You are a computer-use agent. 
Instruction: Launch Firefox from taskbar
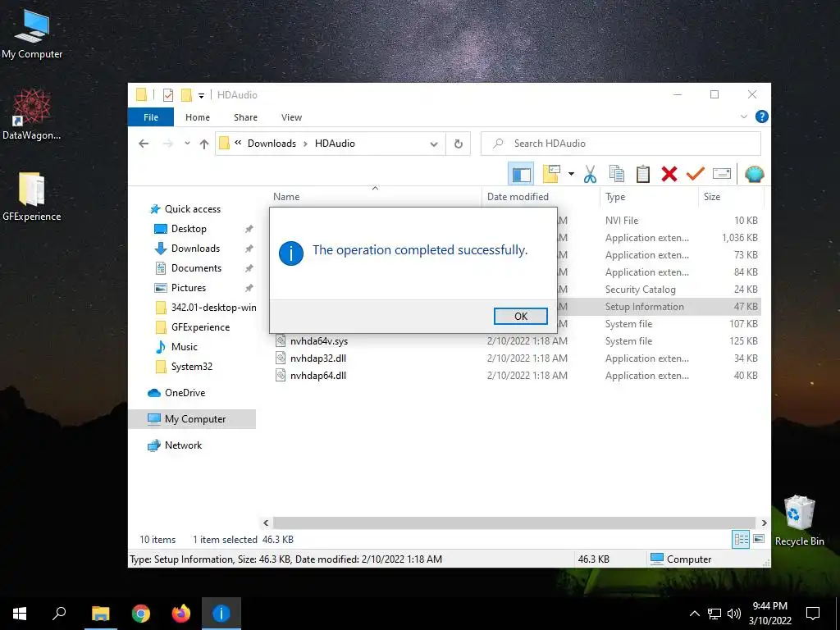pyautogui.click(x=181, y=614)
